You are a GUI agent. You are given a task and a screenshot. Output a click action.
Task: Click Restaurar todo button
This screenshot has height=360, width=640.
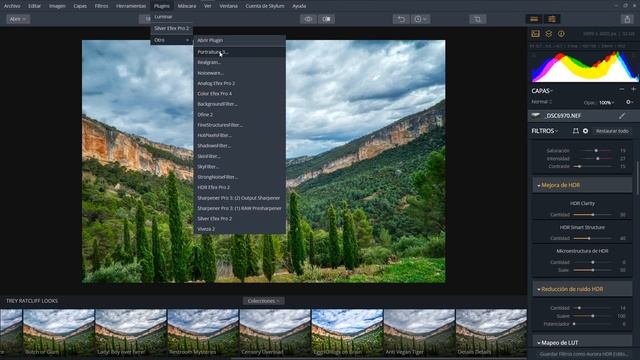coord(612,131)
